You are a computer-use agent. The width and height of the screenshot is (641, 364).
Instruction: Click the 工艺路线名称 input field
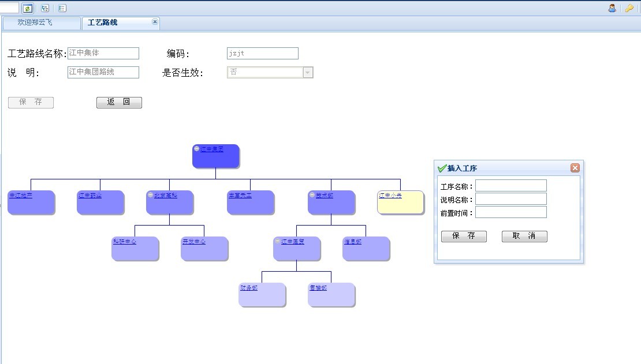tap(103, 53)
